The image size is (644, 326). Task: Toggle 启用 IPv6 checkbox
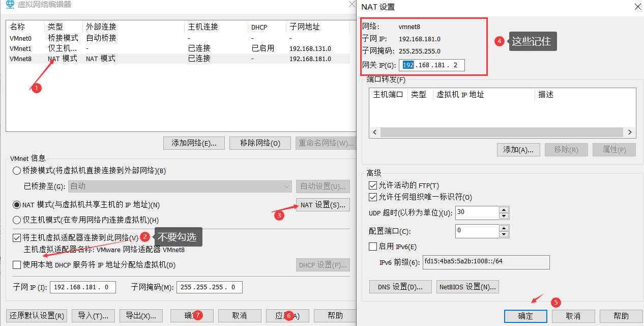[373, 247]
